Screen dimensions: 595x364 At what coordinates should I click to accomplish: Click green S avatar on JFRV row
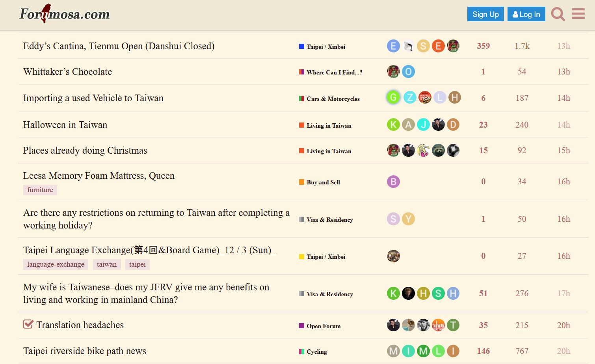(438, 293)
